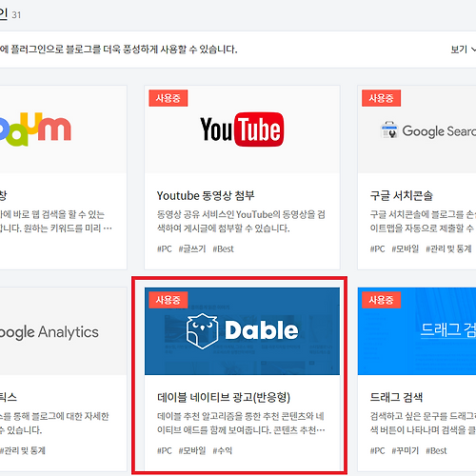Click the Dable plugin description text
Image resolution: width=476 pixels, height=476 pixels.
[x=241, y=423]
